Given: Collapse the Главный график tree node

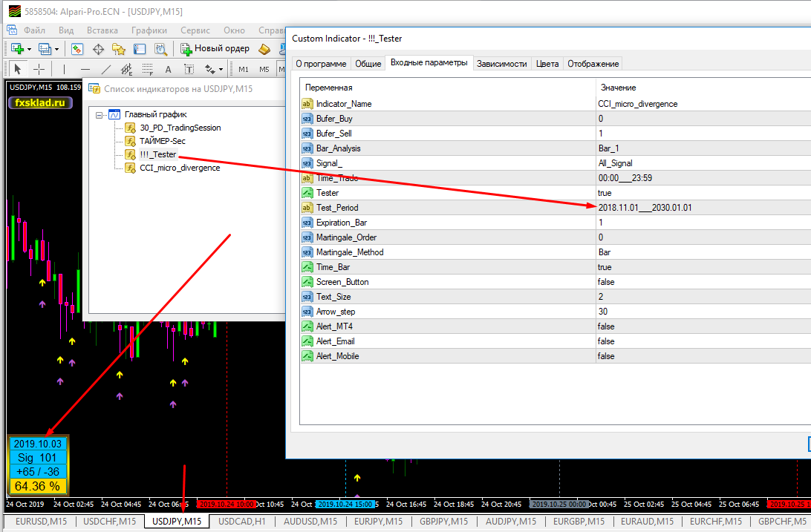Looking at the screenshot, I should [x=99, y=115].
